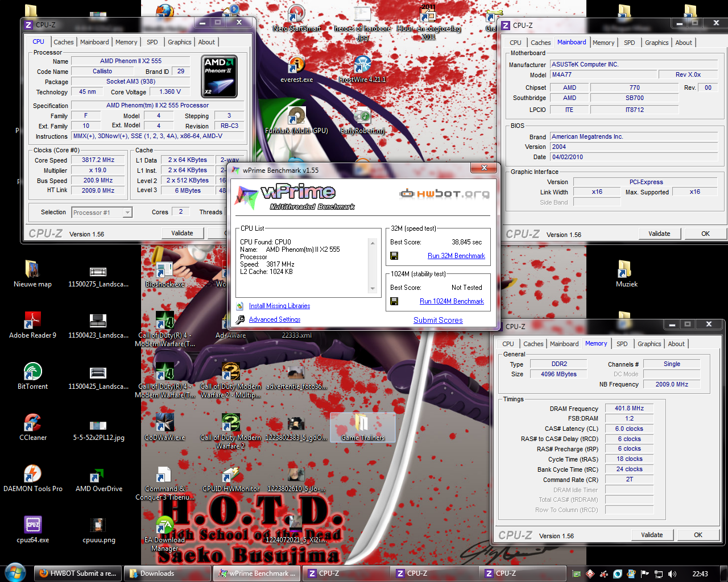Open Graphics tab in top-right CPU-Z window
This screenshot has height=582, width=728.
coord(657,43)
